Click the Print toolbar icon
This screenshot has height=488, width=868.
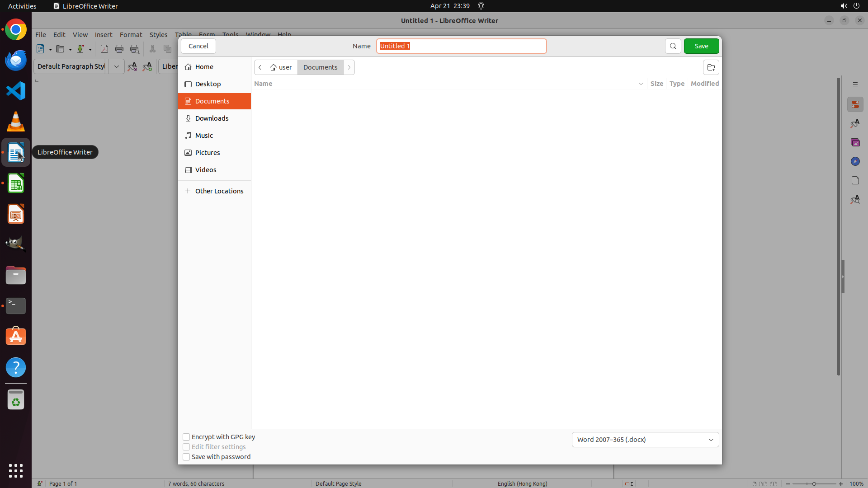point(119,49)
